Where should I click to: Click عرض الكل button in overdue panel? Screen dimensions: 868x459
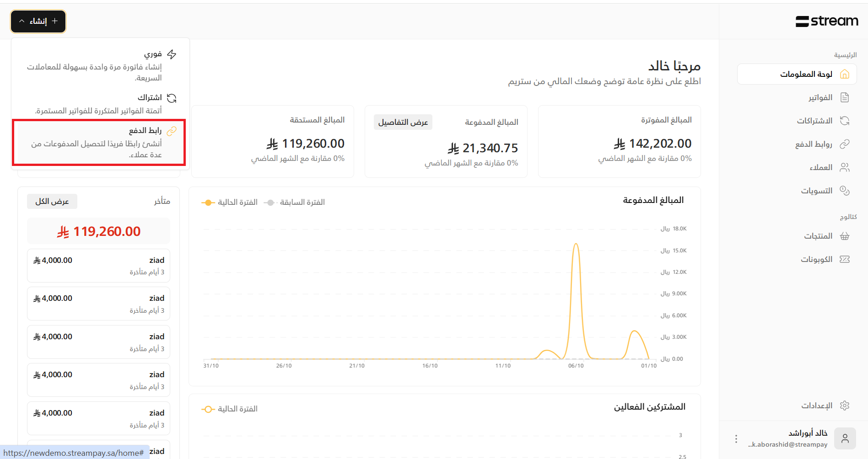pyautogui.click(x=52, y=201)
